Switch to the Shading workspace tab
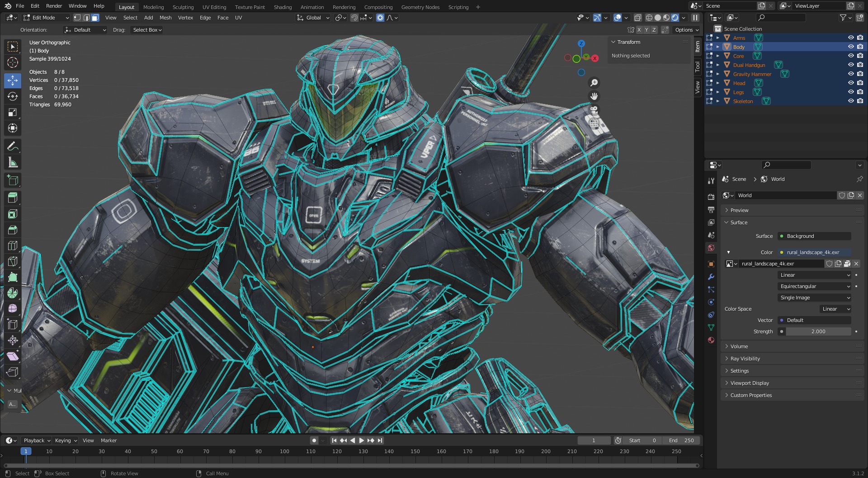868x478 pixels. (283, 7)
